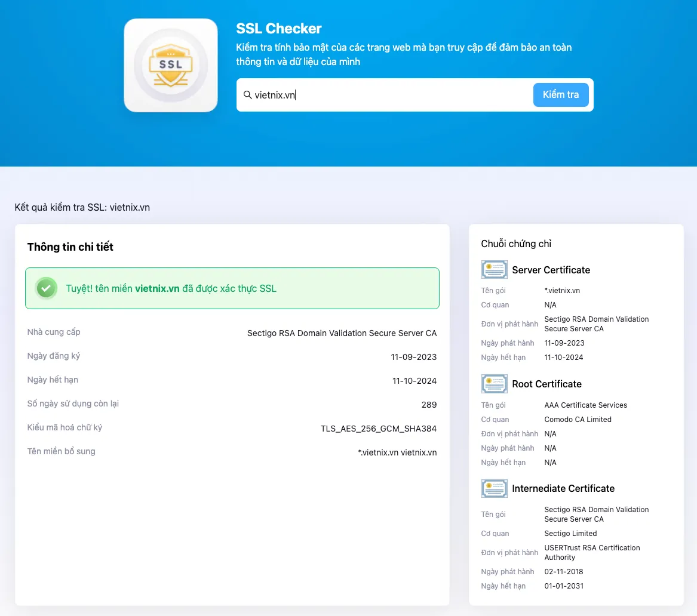Screen dimensions: 697x616
Task: Click the certificate icon next to Root Certificate label
Action: click(x=494, y=383)
